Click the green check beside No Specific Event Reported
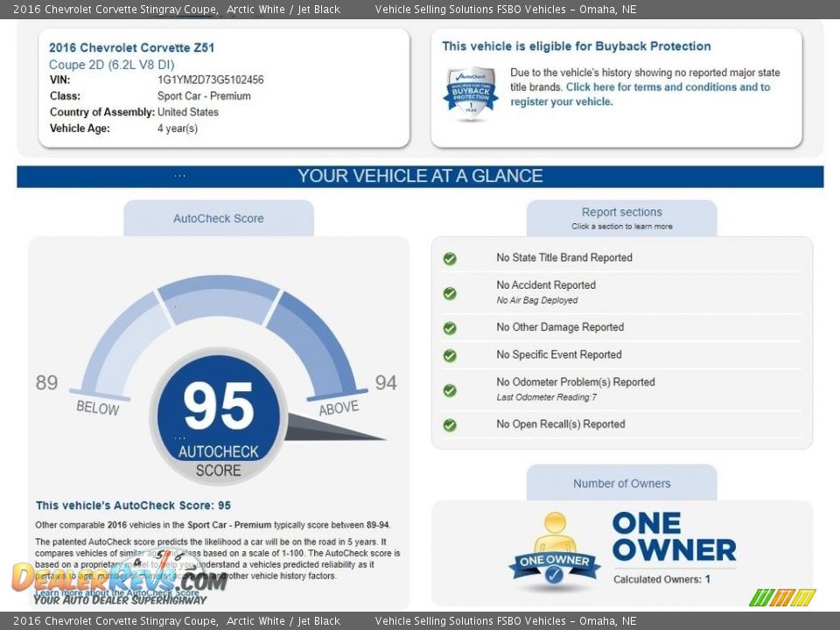This screenshot has height=630, width=840. click(450, 355)
